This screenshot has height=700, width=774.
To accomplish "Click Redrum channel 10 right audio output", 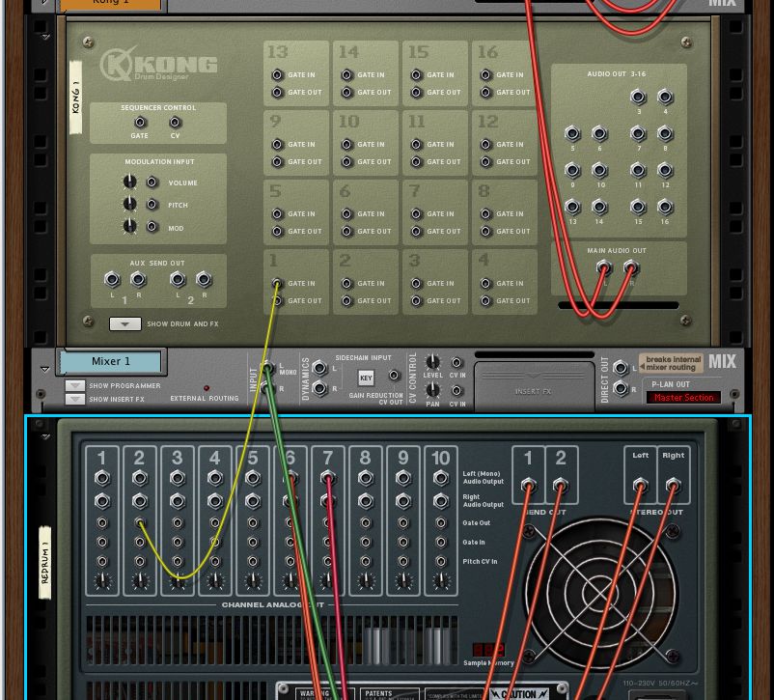I will pos(441,501).
